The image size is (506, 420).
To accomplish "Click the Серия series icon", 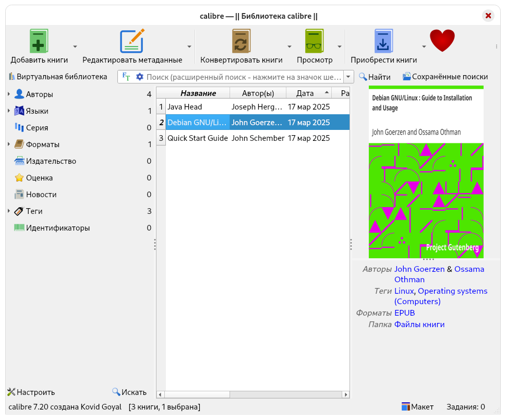I will pyautogui.click(x=19, y=127).
